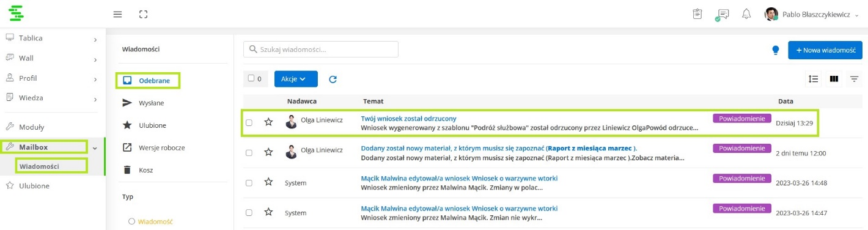This screenshot has height=230, width=868.
Task: Click the date '2 dni temu 12:00'
Action: 801,153
